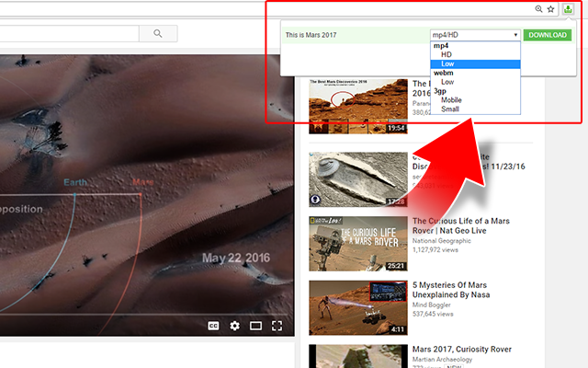588x368 pixels.
Task: Open the Mars 2017, Curiosity Rover thumbnail
Action: click(358, 356)
